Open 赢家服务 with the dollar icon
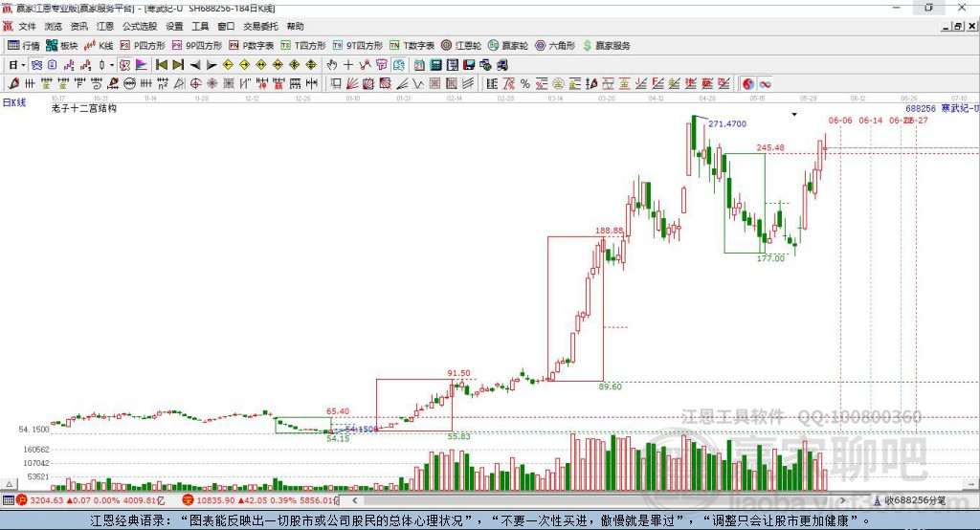The image size is (980, 530). click(606, 46)
